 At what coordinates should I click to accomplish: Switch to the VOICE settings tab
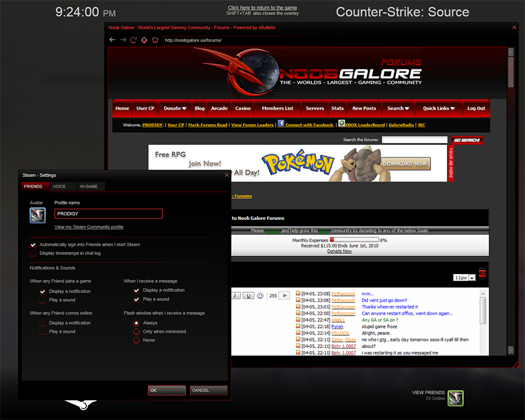(x=63, y=186)
